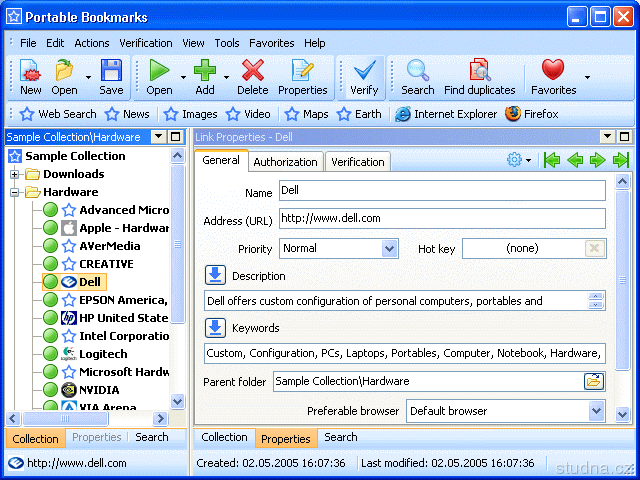This screenshot has width=640, height=480.
Task: Click into the Address (URL) field
Action: (440, 218)
